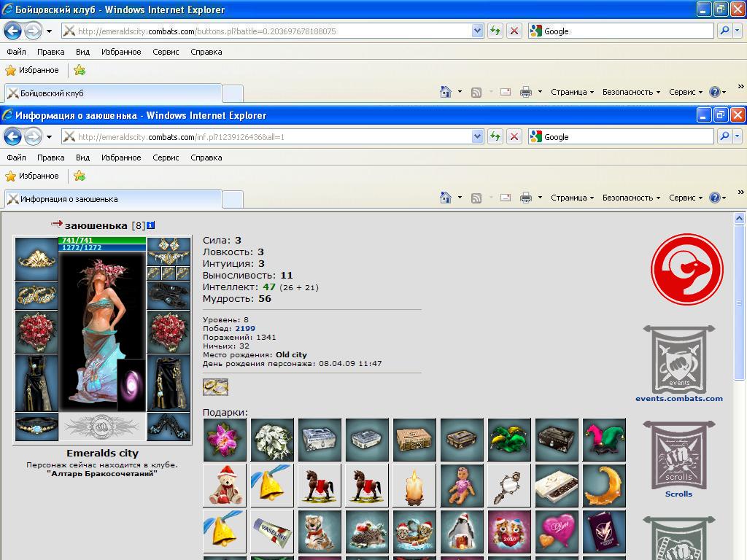
Task: Open the Вид menu in the Информация window
Action: pyautogui.click(x=83, y=157)
